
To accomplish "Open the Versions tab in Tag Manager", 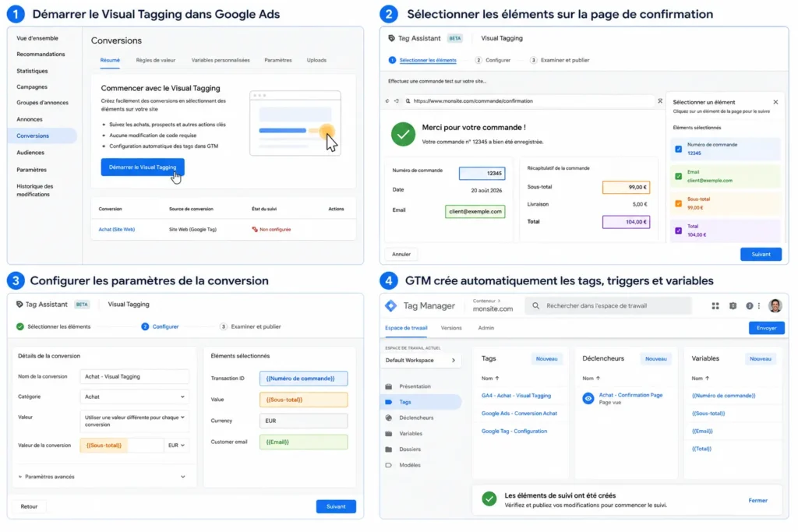I will click(451, 328).
